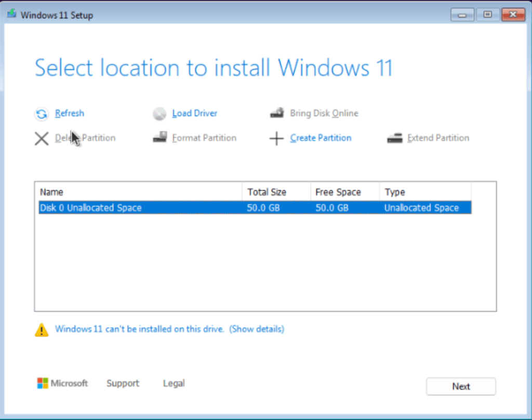Click the Next button
532x420 pixels.
(461, 386)
